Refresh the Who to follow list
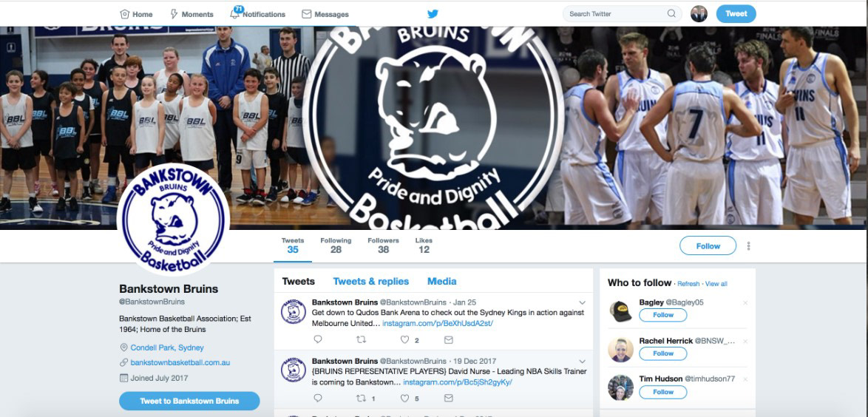The height and width of the screenshot is (417, 868). [688, 283]
